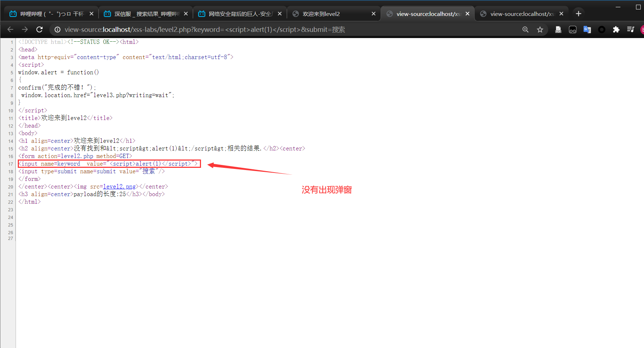Reload the view-source page
The width and height of the screenshot is (644, 348).
pos(40,29)
